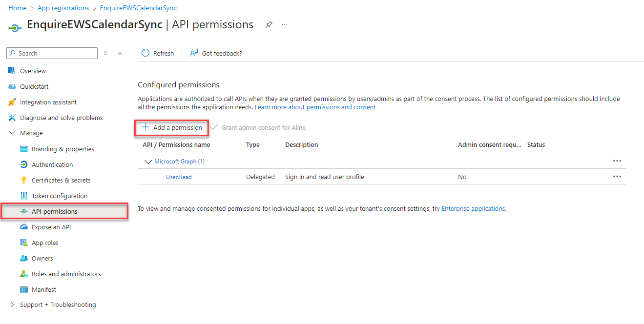The height and width of the screenshot is (324, 644).
Task: Click the magnifier icon in search box
Action: (x=13, y=53)
